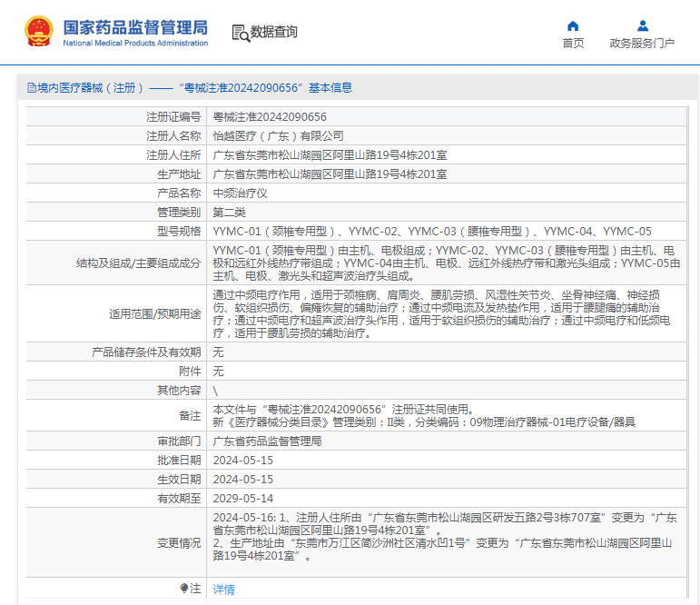Click the 附件 label
Screen dimensions: 700x605
(190, 372)
